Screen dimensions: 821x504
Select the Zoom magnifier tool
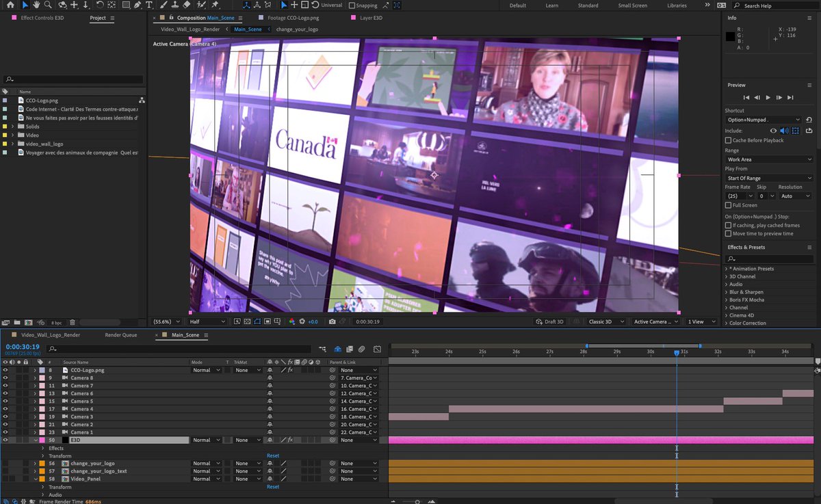(x=48, y=5)
